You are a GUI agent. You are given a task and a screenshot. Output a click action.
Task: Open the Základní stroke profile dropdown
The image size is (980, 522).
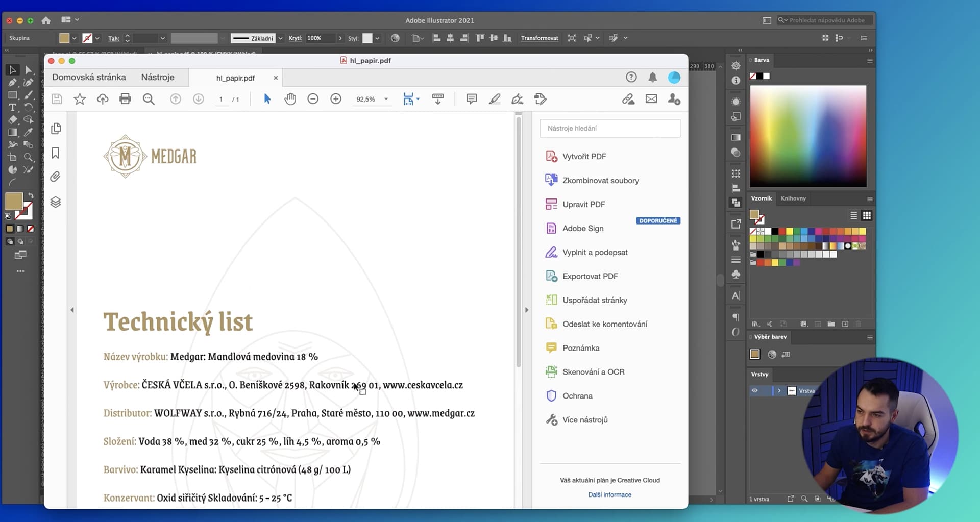[x=280, y=38]
